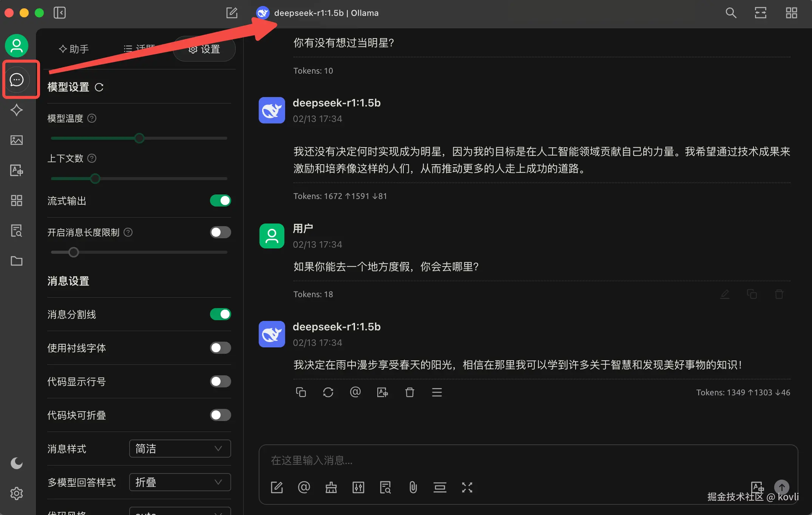Screen dimensions: 812x515
Task: Switch to the 设置 tab
Action: (204, 49)
